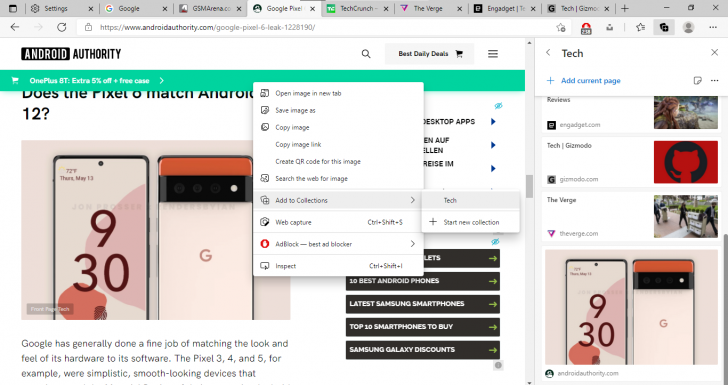Switch to the Settings tab
Screen dimensions: 728x385
(61, 8)
